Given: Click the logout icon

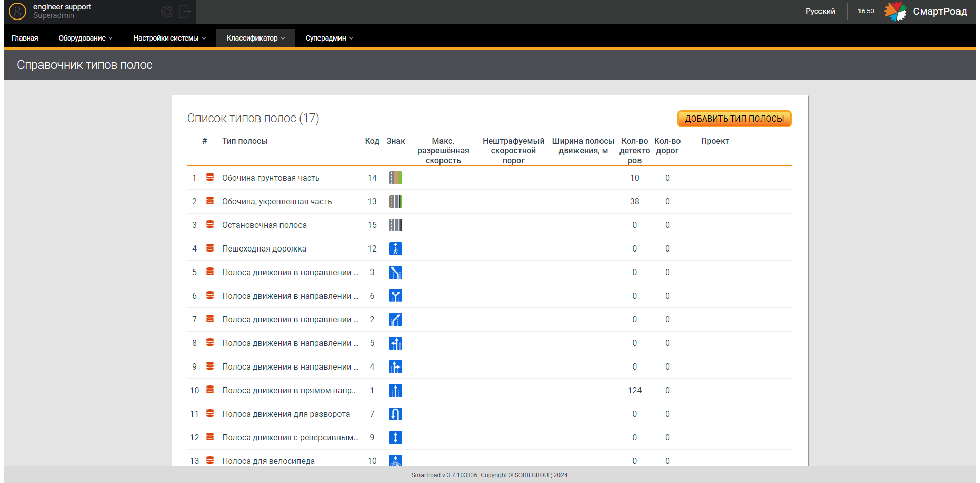Looking at the screenshot, I should coord(185,12).
